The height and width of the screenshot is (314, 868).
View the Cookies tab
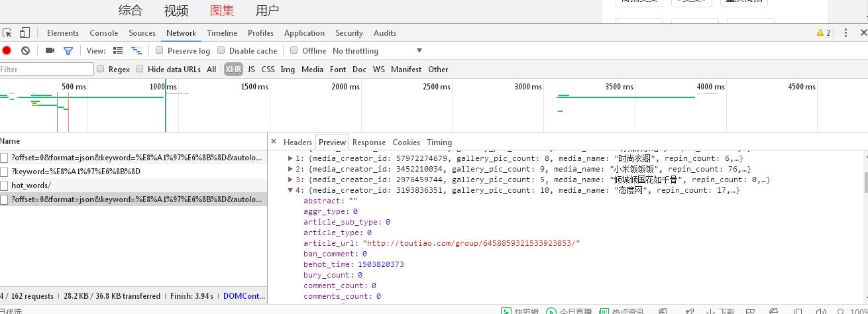406,142
